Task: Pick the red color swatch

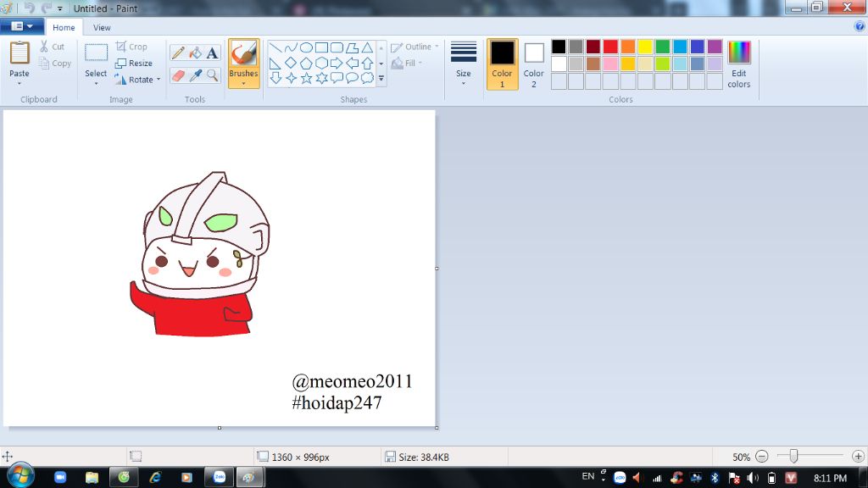Action: (x=610, y=47)
